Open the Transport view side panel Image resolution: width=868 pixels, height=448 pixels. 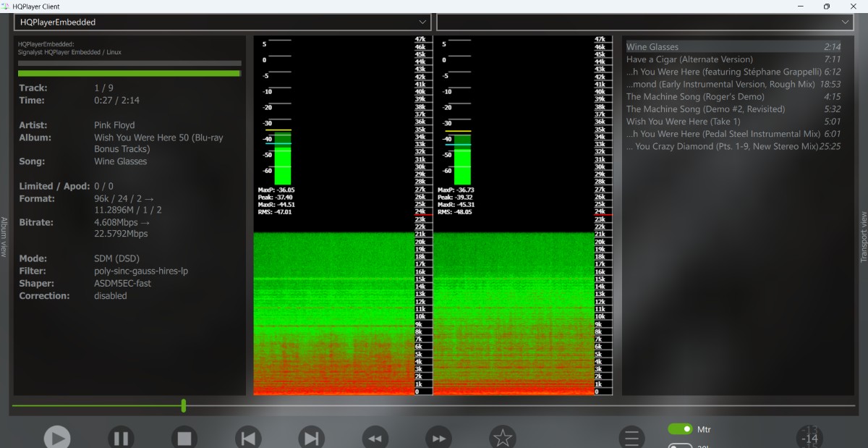[x=863, y=237]
